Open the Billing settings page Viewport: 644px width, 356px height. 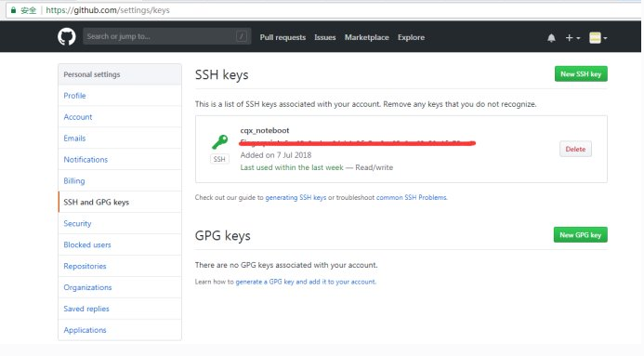pyautogui.click(x=120, y=181)
